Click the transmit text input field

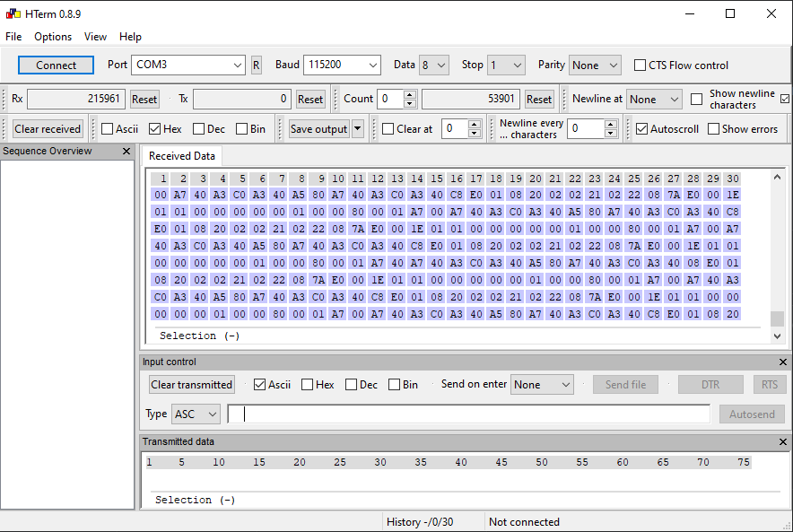tap(469, 414)
